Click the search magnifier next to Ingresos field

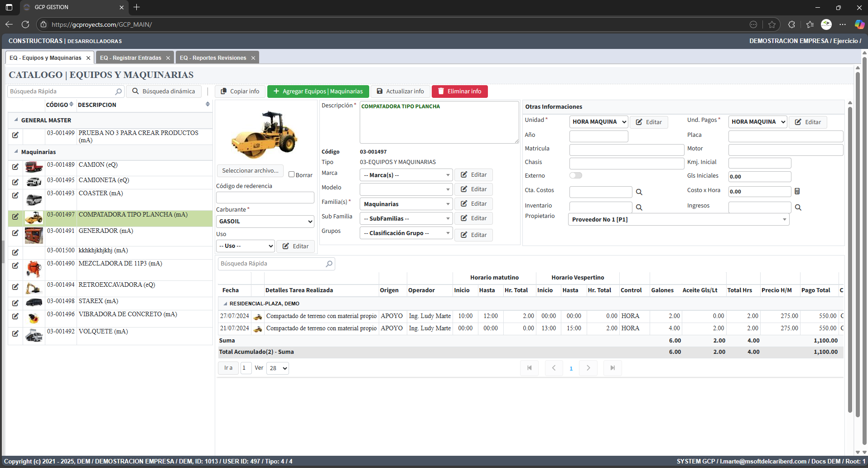798,207
